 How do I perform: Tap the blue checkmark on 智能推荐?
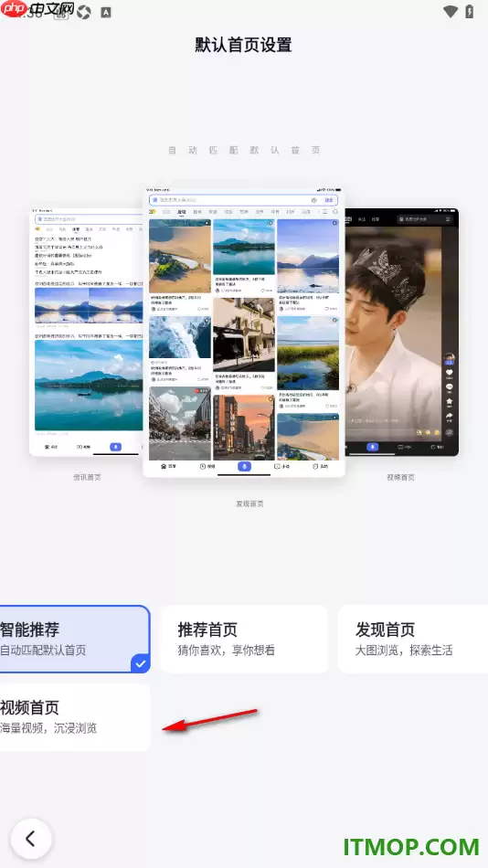point(140,662)
